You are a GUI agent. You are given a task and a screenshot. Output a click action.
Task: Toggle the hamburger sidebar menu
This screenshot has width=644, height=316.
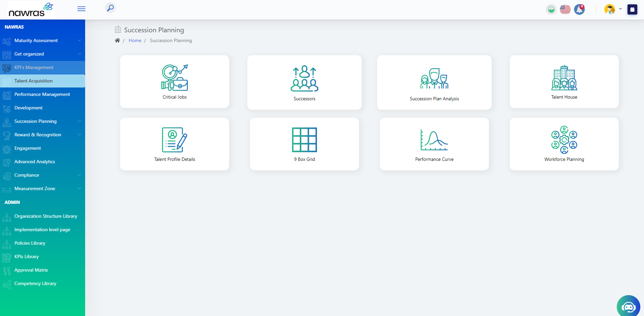tap(81, 9)
